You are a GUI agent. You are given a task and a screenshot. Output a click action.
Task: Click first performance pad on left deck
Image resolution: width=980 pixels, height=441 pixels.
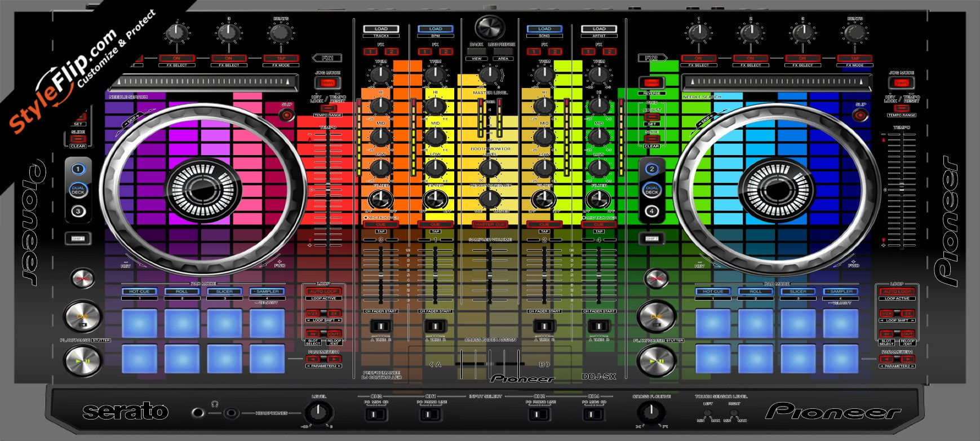pos(139,323)
